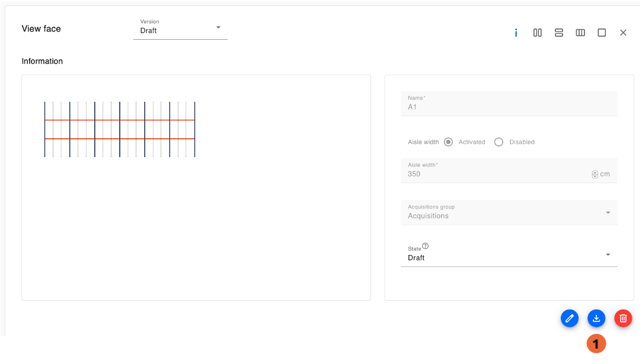Screen dimensions: 642x364
Task: Click the orange number 1 marker
Action: coord(596,344)
